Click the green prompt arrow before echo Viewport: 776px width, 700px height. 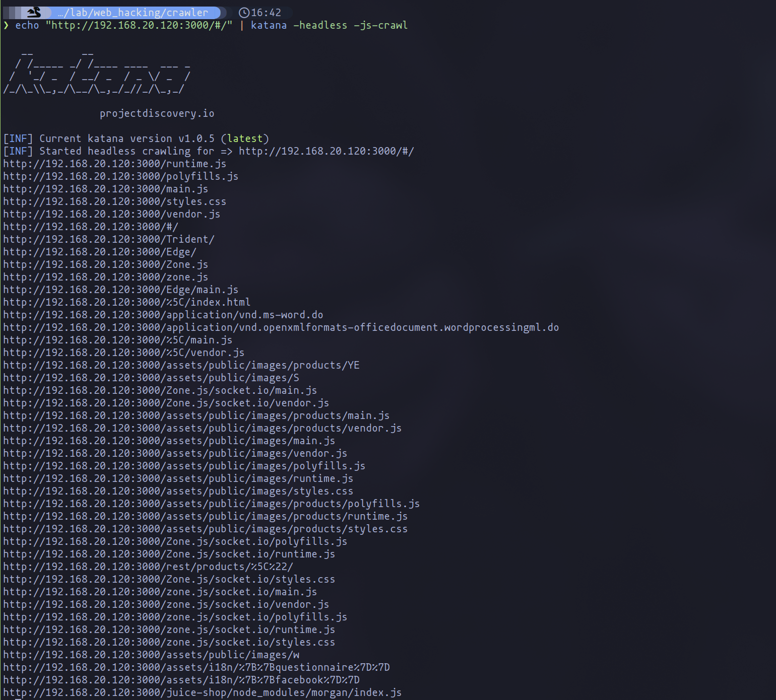tap(6, 25)
